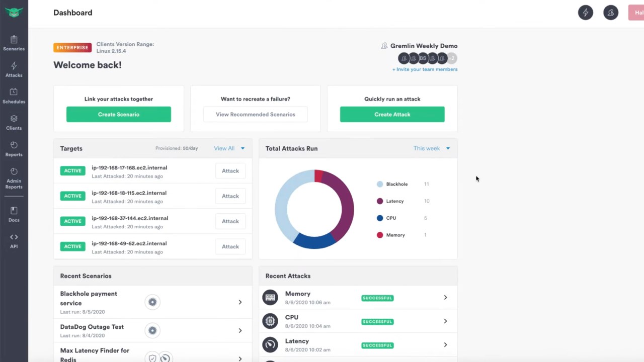Open Clients page in sidebar

[14, 123]
